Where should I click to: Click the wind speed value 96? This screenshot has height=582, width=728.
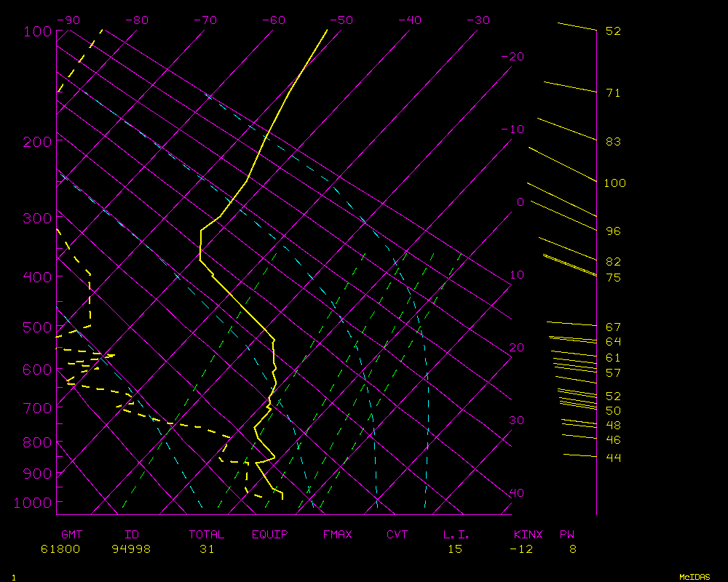point(613,231)
